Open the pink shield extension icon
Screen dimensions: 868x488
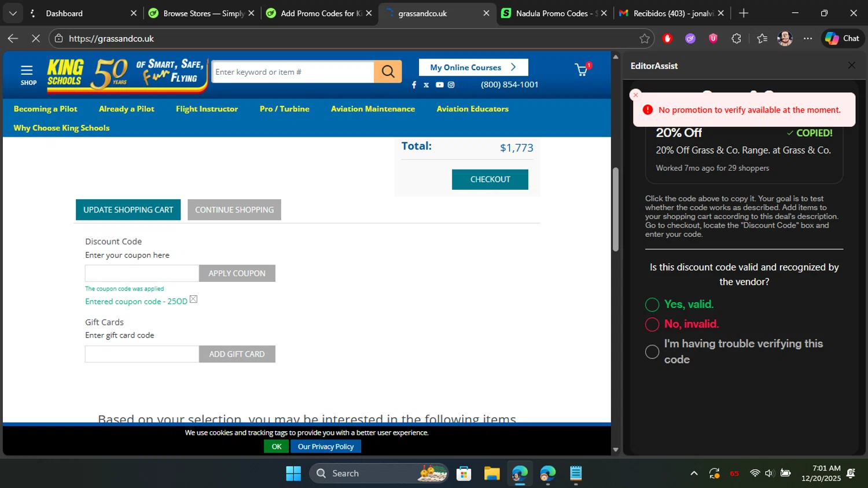pyautogui.click(x=713, y=38)
